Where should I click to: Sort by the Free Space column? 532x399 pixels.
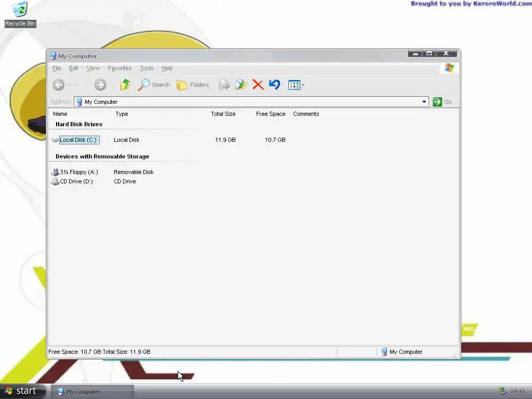pos(264,114)
